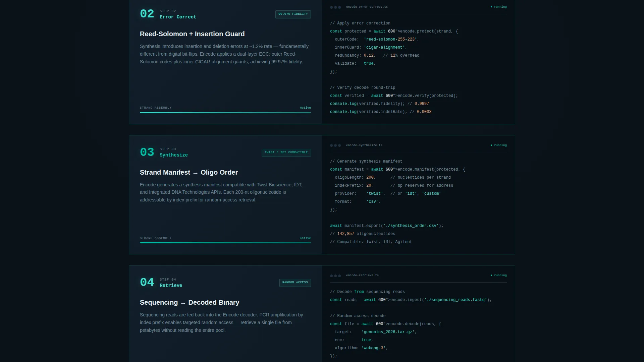The image size is (644, 362).
Task: Click the Reed-Solomon + Insertion Guard heading
Action: click(192, 34)
